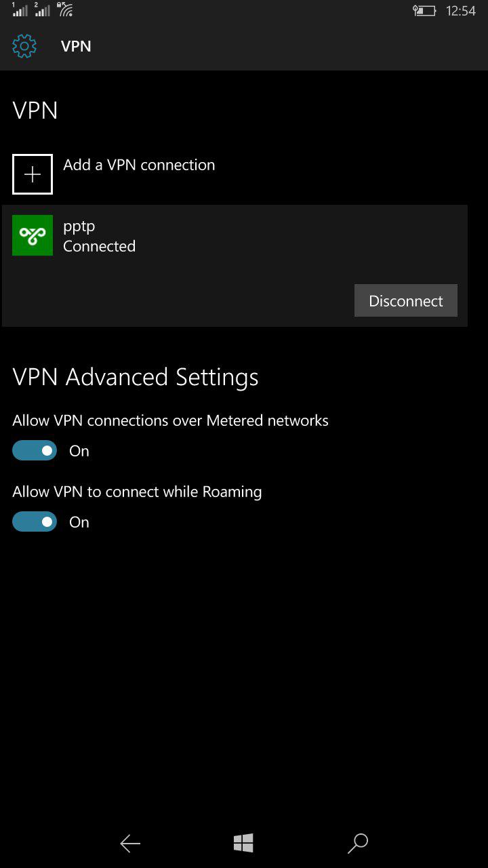Click the plus icon to add VPN
The height and width of the screenshot is (868, 488).
(33, 174)
